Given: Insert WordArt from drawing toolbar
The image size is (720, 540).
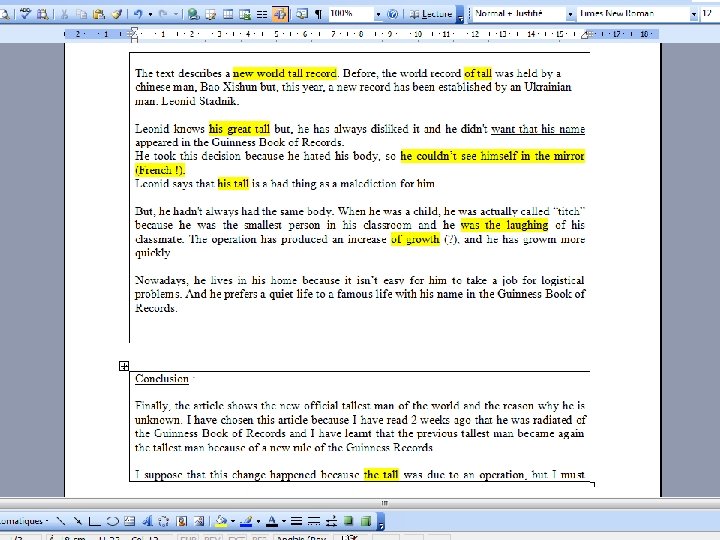Looking at the screenshot, I should [147, 521].
